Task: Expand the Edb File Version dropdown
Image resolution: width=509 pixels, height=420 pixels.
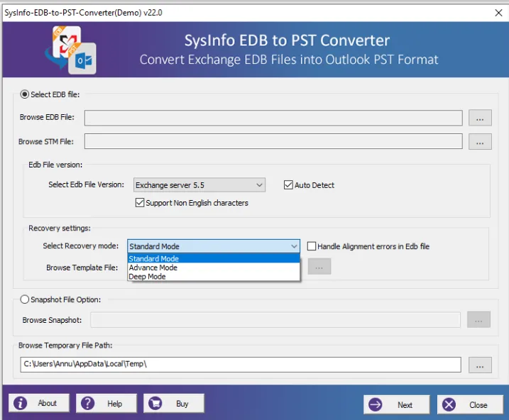Action: pos(258,185)
